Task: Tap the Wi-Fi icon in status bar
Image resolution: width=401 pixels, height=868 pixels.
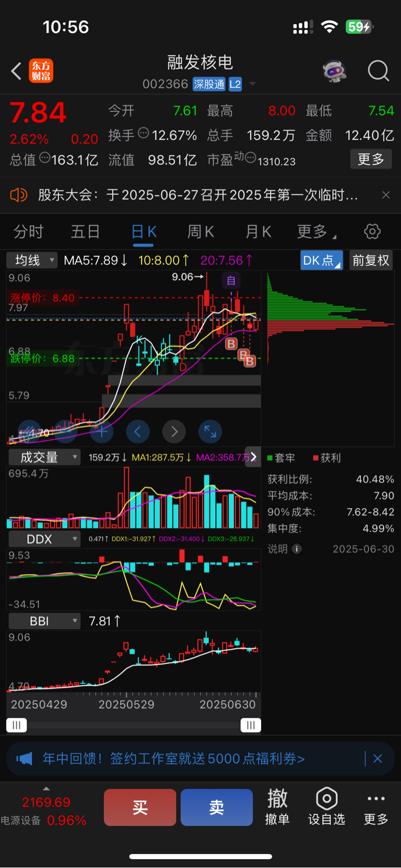Action: click(x=329, y=27)
